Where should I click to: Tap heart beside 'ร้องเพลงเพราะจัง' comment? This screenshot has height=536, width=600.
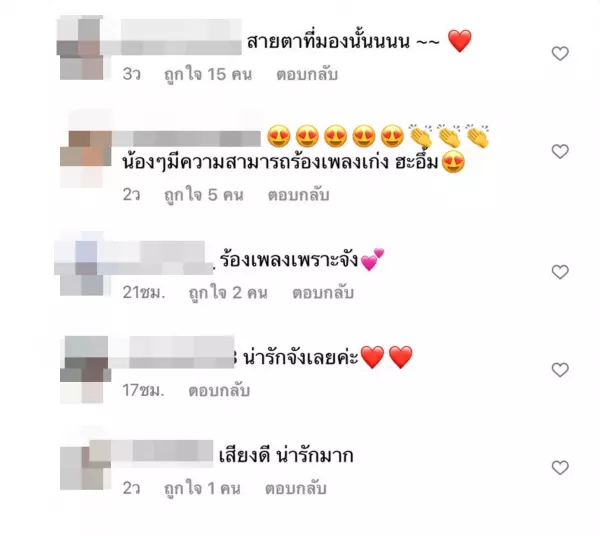[560, 272]
